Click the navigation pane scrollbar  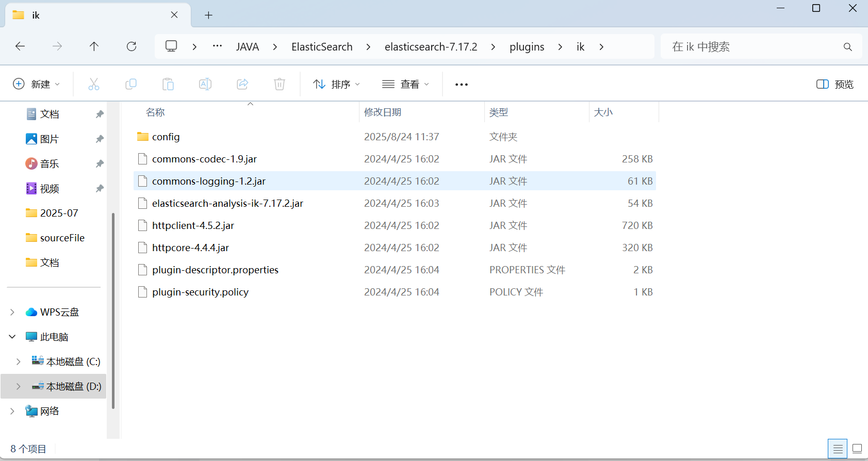coord(113,311)
